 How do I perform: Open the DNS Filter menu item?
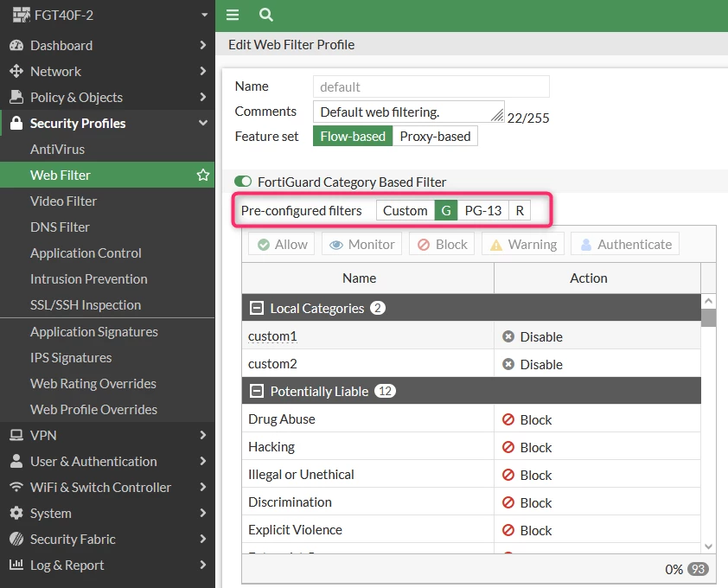point(107,227)
